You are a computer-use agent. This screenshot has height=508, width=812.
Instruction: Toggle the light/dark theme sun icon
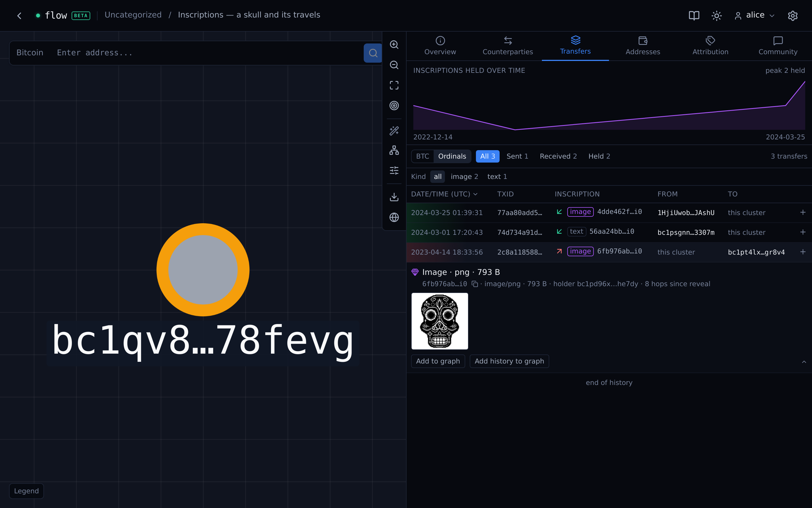click(x=716, y=16)
